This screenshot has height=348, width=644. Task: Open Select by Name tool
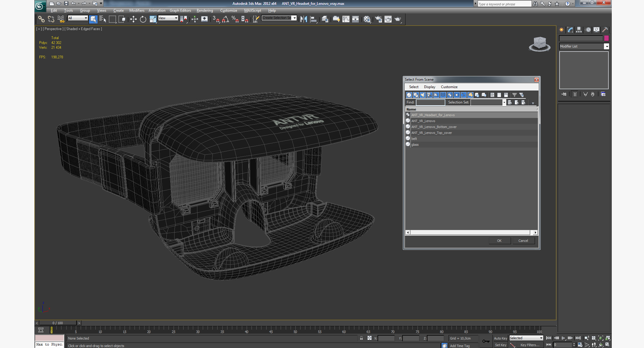pyautogui.click(x=103, y=19)
